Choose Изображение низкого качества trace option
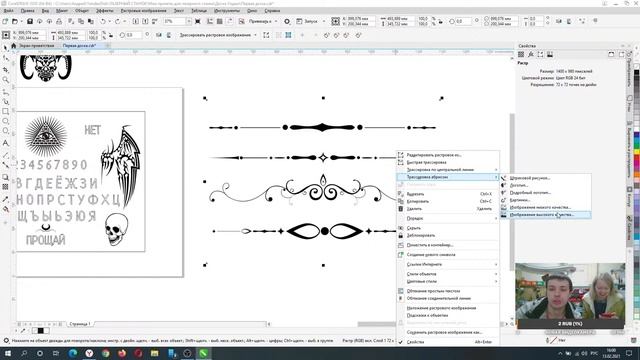 (545, 207)
